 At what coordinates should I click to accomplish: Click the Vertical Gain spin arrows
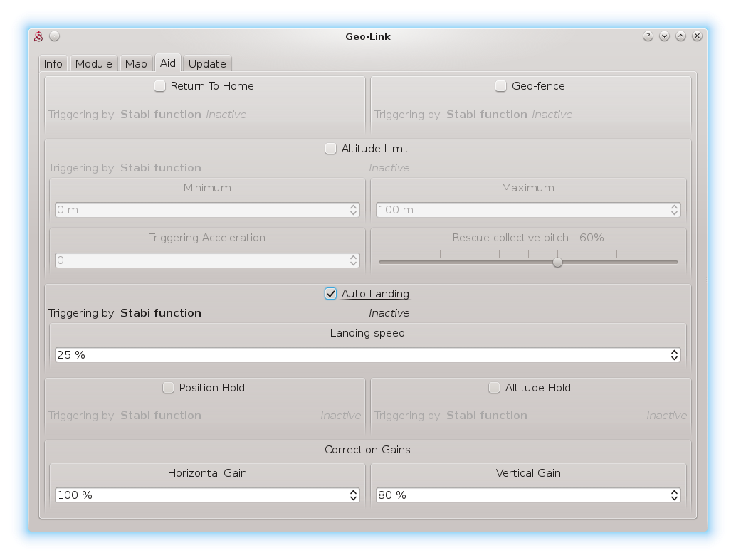coord(674,495)
